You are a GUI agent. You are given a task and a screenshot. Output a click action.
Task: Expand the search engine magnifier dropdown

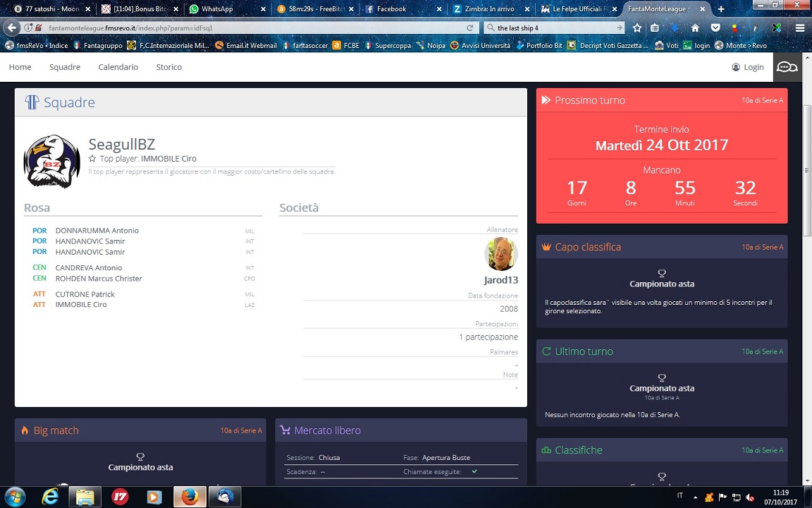pos(491,28)
